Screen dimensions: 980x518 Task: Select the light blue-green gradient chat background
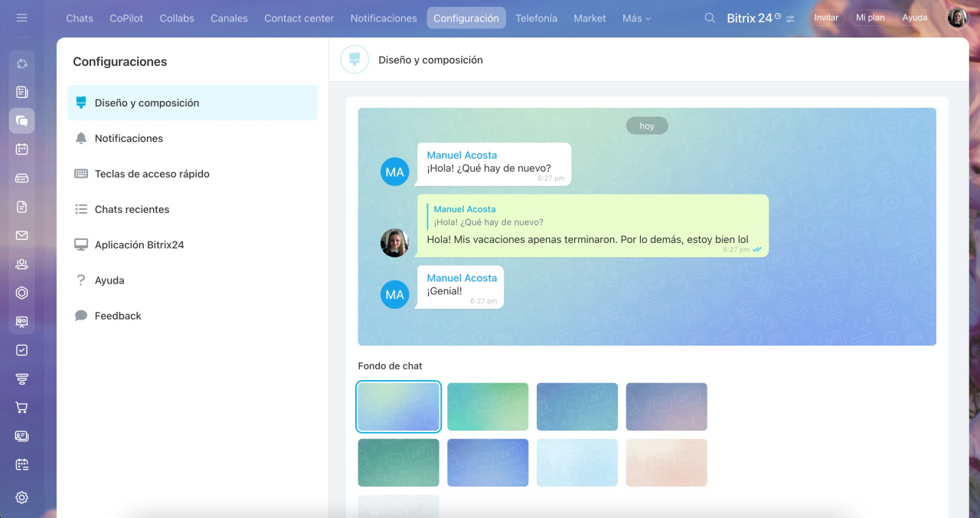coord(399,407)
